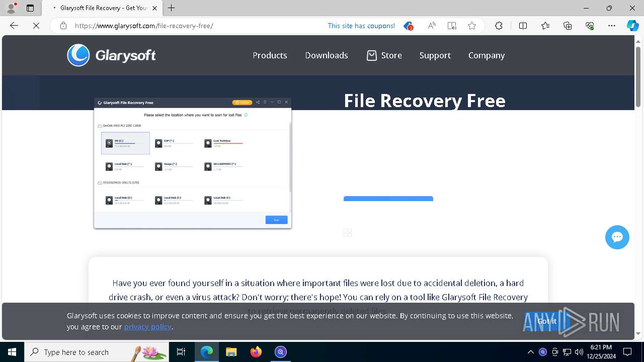Enter Immersive Reader mode

pyautogui.click(x=452, y=26)
